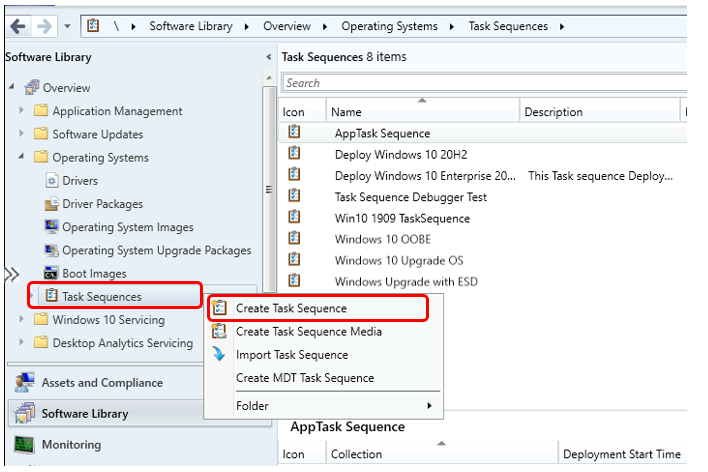Open the Folder submenu
The height and width of the screenshot is (472, 708).
(x=323, y=406)
